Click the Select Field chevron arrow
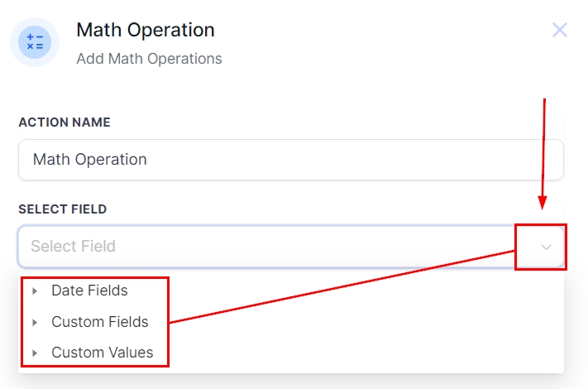 (546, 247)
